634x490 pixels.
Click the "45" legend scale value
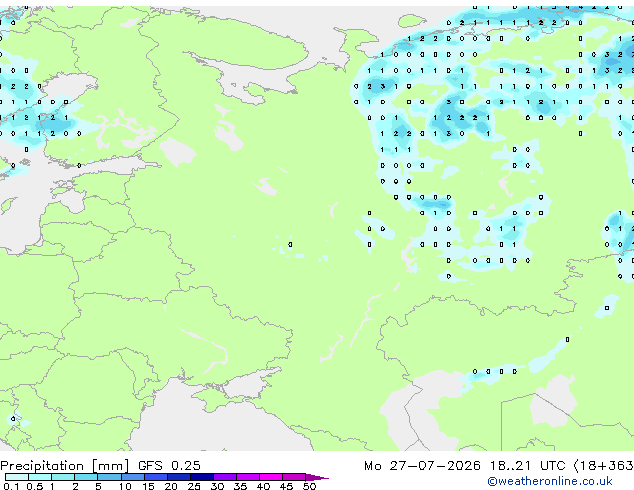tap(286, 486)
